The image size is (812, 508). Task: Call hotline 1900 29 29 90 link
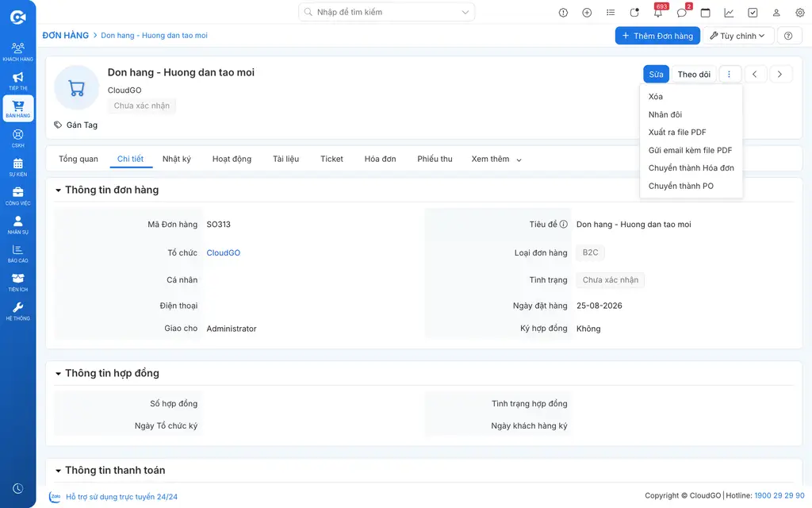[779, 495]
